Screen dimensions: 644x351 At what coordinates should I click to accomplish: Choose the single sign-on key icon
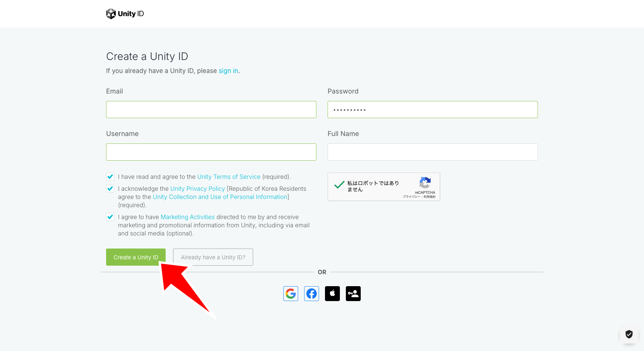(x=353, y=294)
